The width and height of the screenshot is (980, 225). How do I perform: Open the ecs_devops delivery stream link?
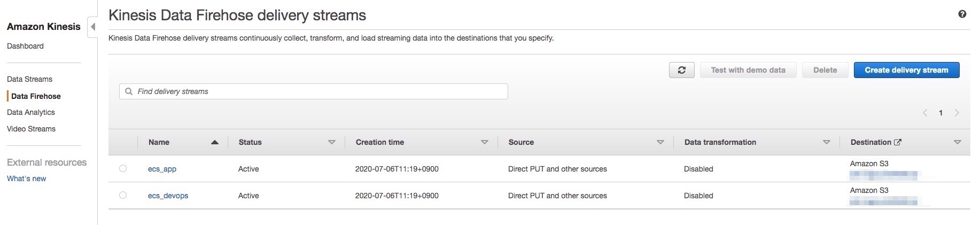coord(168,196)
